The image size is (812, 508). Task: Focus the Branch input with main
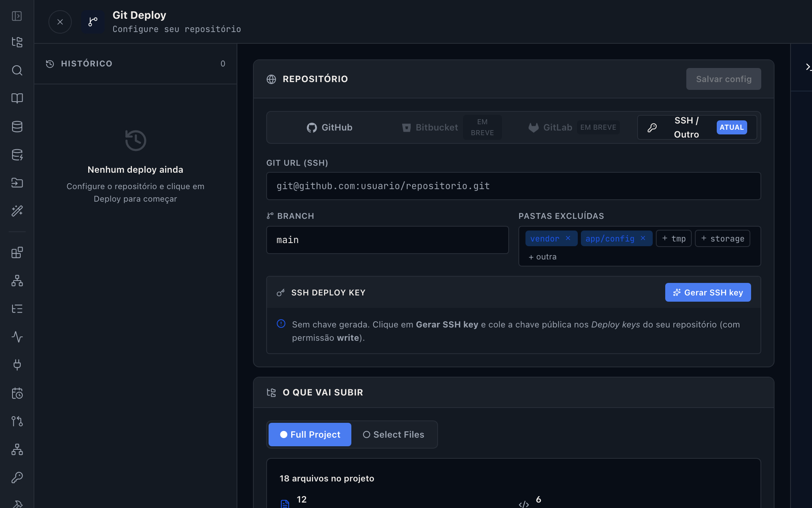click(x=387, y=240)
